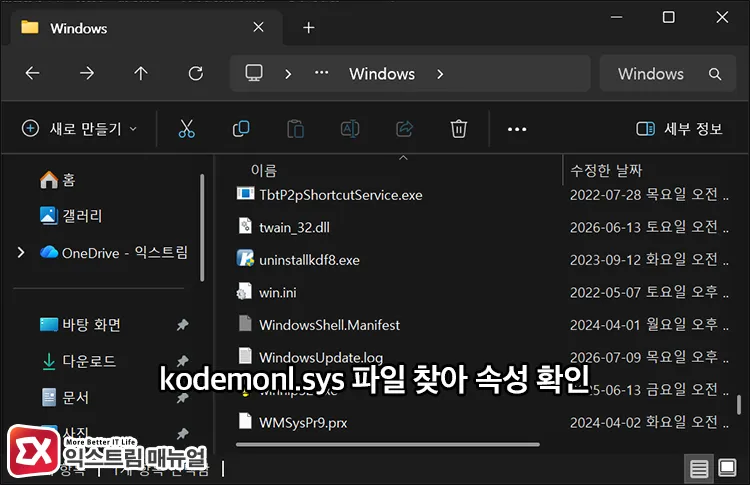Open 다운로드 quick access folder
Image resolution: width=750 pixels, height=485 pixels.
(79, 361)
